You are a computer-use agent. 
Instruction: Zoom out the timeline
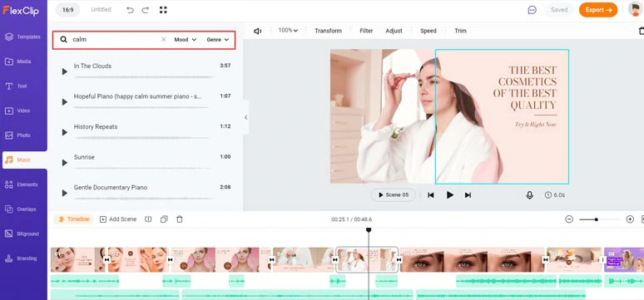[x=569, y=219]
